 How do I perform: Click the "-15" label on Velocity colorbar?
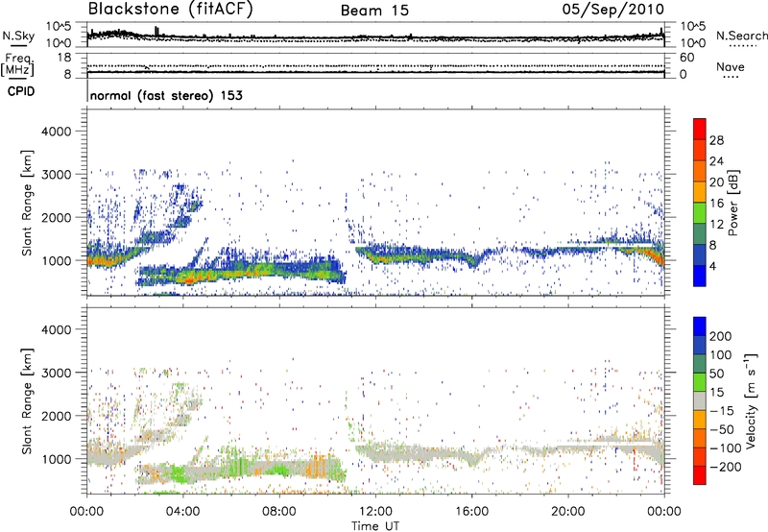pyautogui.click(x=722, y=410)
